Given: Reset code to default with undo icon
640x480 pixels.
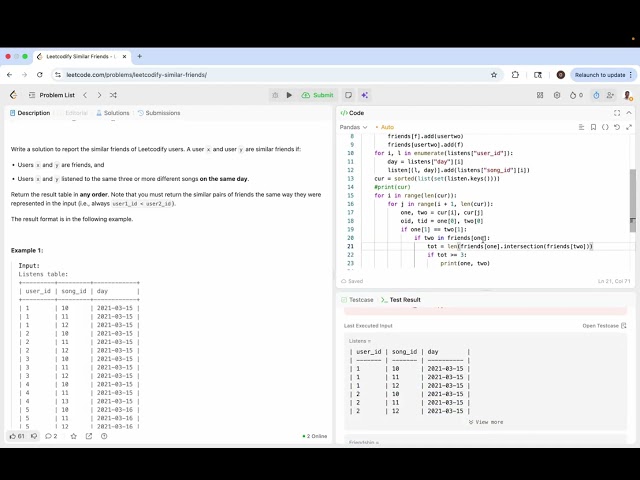Looking at the screenshot, I should (617, 127).
